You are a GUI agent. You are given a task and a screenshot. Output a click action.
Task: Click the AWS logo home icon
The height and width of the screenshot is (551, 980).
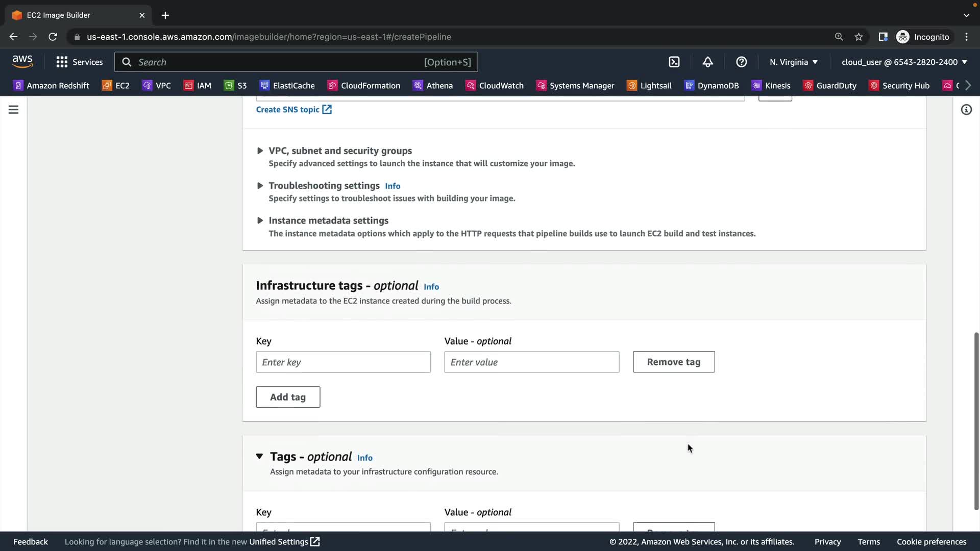(22, 62)
